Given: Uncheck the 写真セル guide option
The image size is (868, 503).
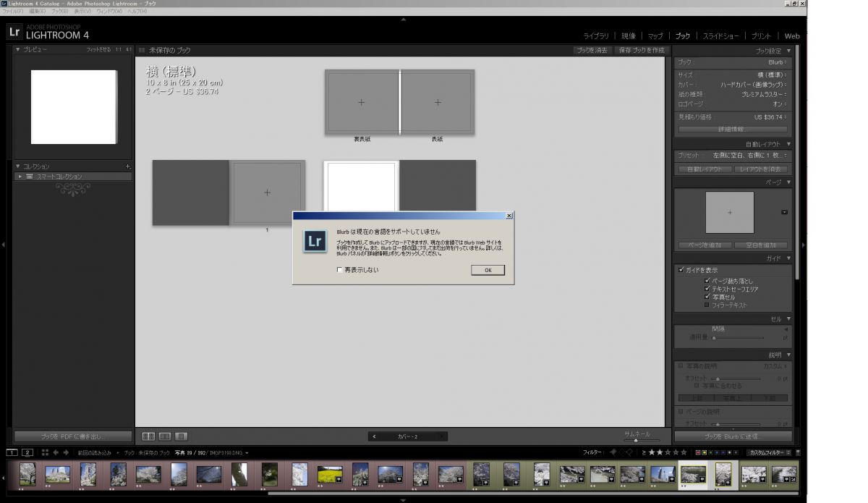Looking at the screenshot, I should (707, 295).
